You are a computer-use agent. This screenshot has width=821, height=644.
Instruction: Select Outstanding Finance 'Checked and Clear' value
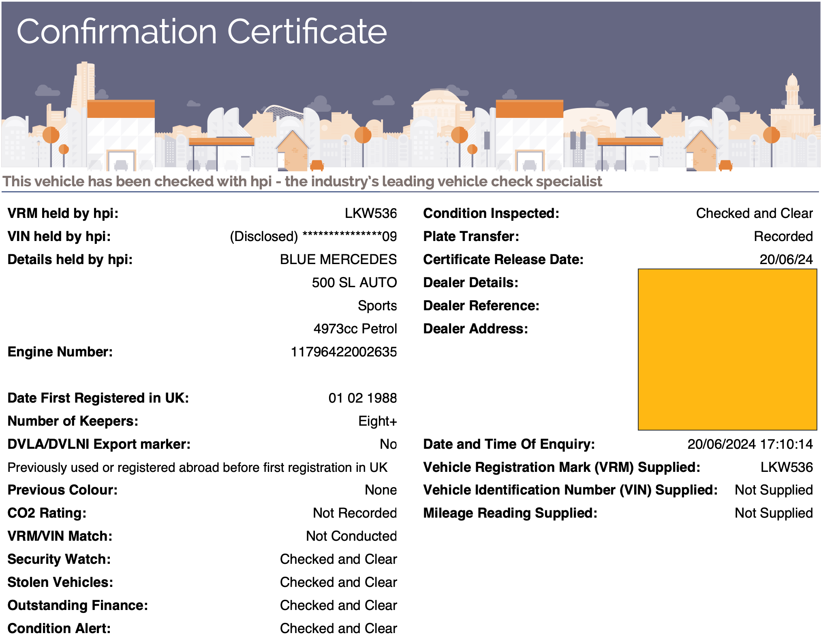338,606
